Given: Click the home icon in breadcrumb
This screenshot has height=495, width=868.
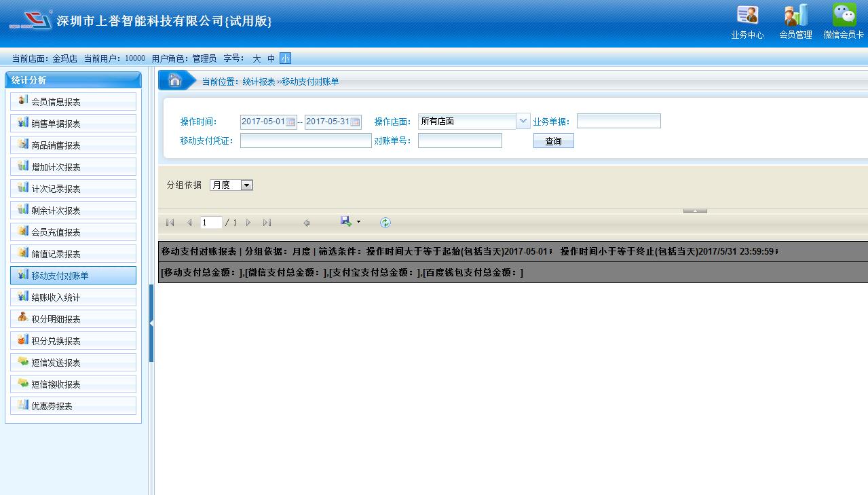Looking at the screenshot, I should click(x=174, y=81).
